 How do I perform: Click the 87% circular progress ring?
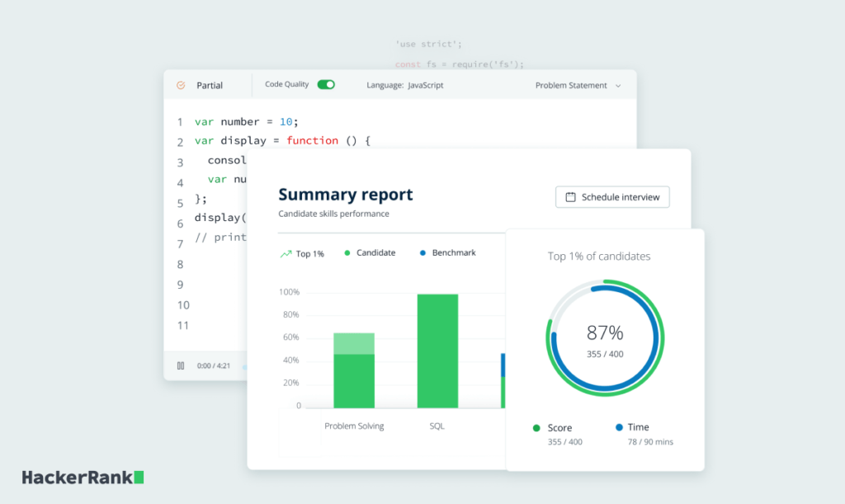[603, 337]
